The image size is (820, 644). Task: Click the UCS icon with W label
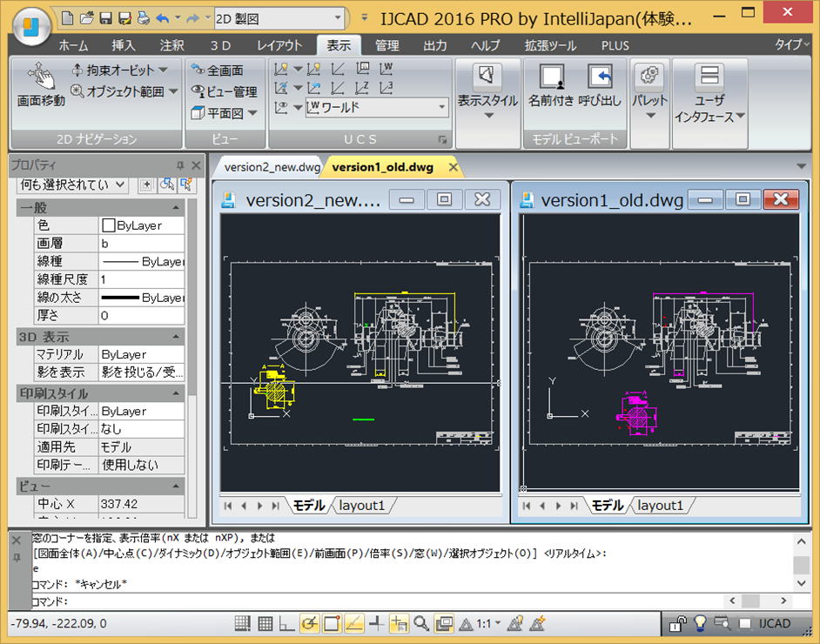(x=386, y=69)
